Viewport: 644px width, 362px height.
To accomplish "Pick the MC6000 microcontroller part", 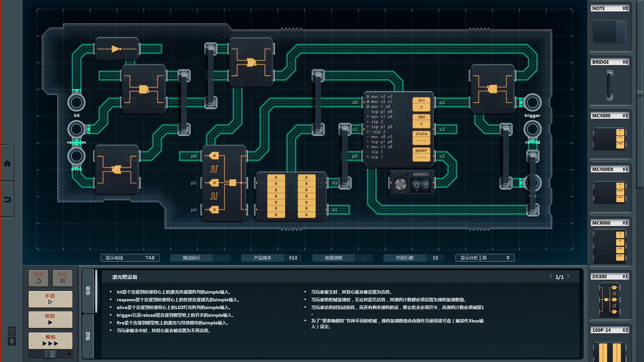I will click(x=609, y=246).
